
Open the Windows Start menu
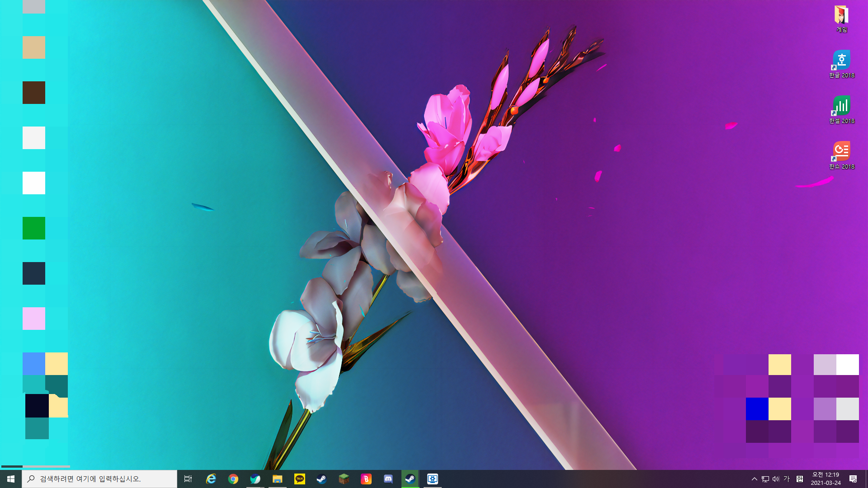pyautogui.click(x=11, y=479)
